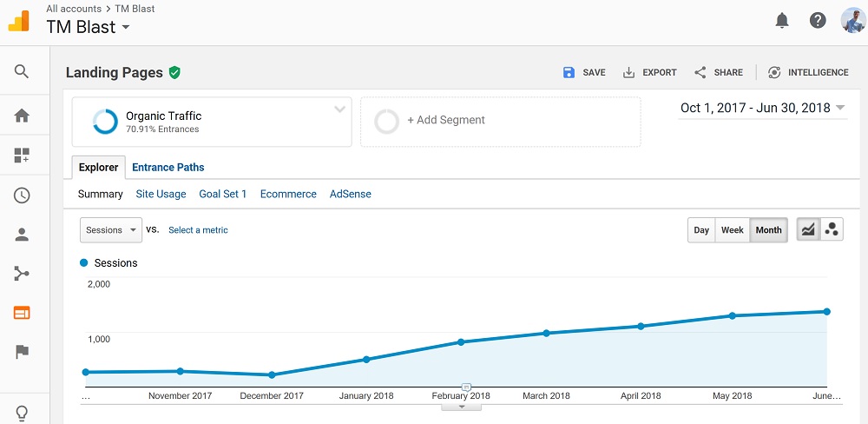Viewport: 868px width, 424px height.
Task: Click the Select a metric link
Action: click(198, 230)
